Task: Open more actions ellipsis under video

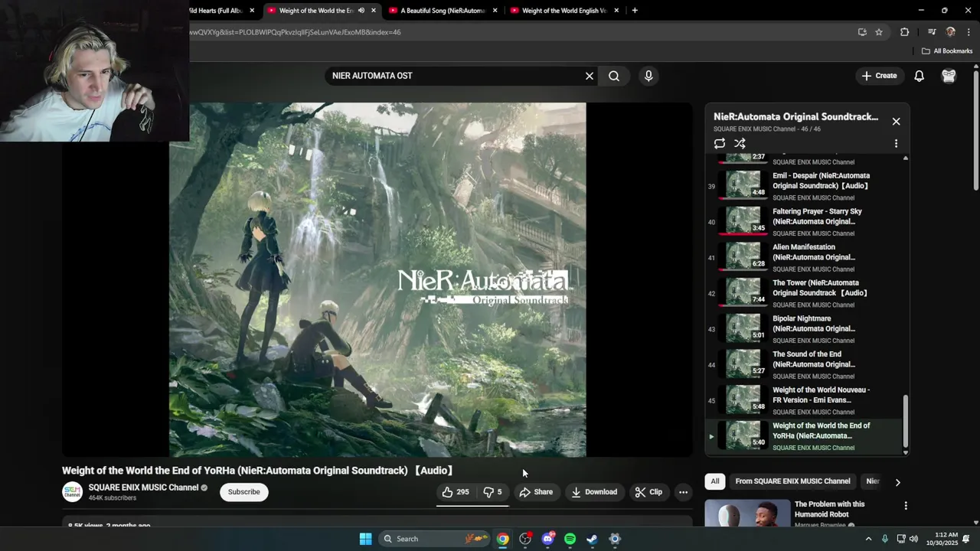Action: point(684,492)
